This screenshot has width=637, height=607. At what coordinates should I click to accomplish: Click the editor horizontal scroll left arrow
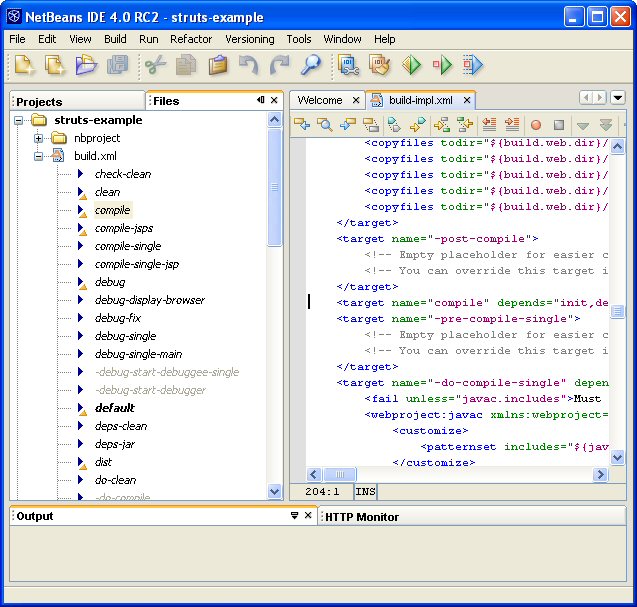pyautogui.click(x=314, y=474)
